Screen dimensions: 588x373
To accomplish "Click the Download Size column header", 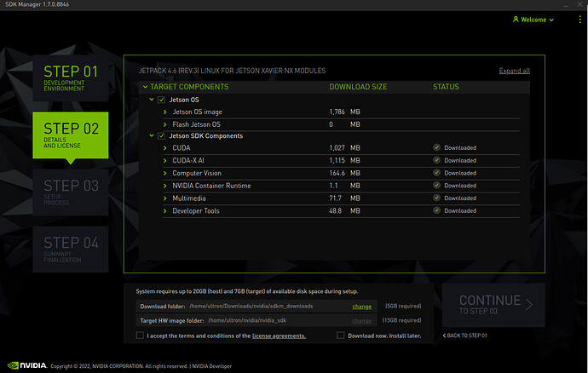I will 358,87.
